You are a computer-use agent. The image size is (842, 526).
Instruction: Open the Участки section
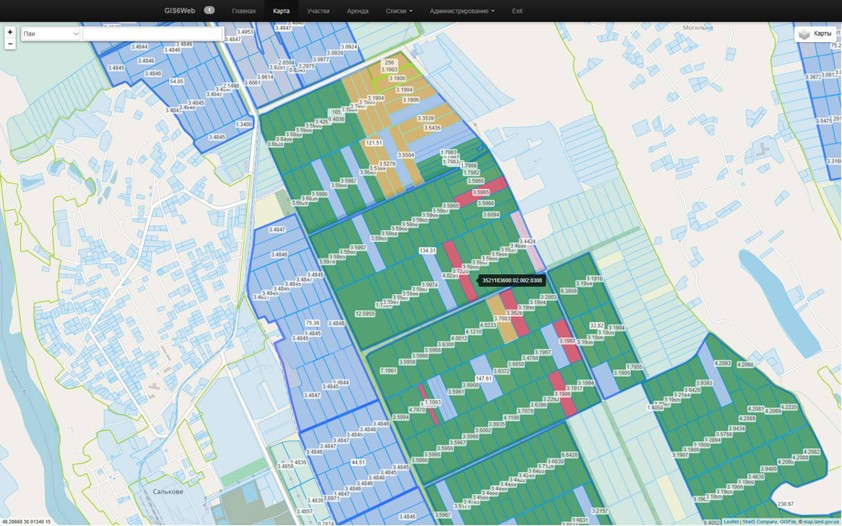[318, 10]
